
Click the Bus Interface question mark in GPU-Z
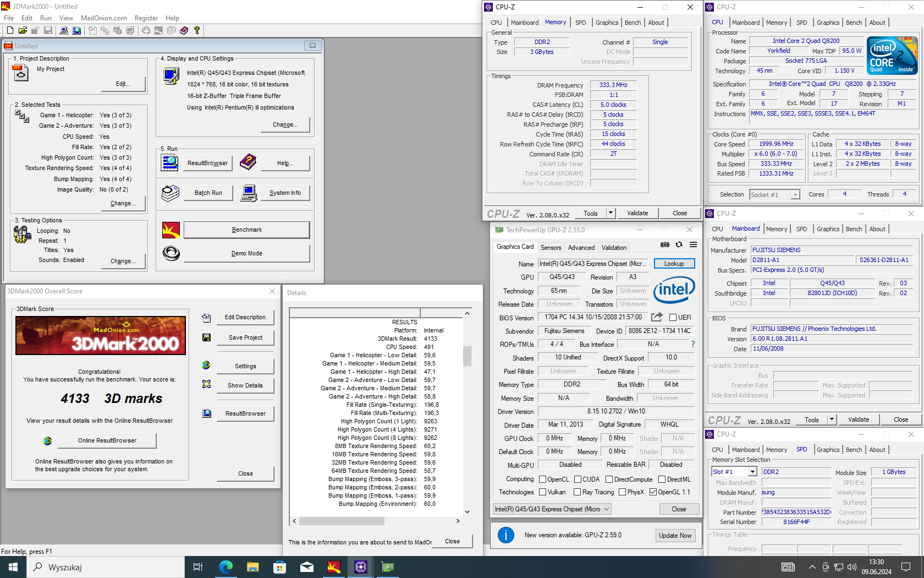coord(693,344)
